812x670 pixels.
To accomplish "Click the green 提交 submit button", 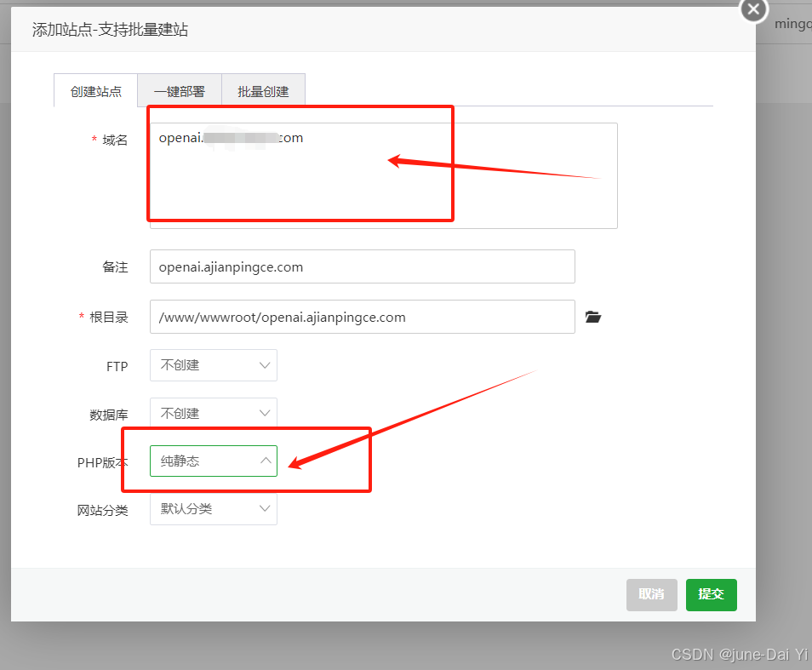I will (x=711, y=594).
